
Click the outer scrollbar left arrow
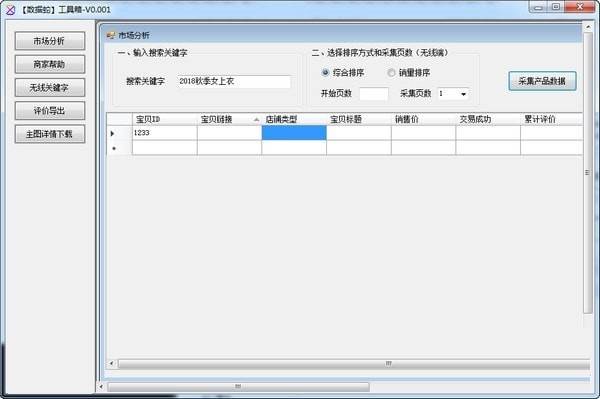click(x=101, y=387)
